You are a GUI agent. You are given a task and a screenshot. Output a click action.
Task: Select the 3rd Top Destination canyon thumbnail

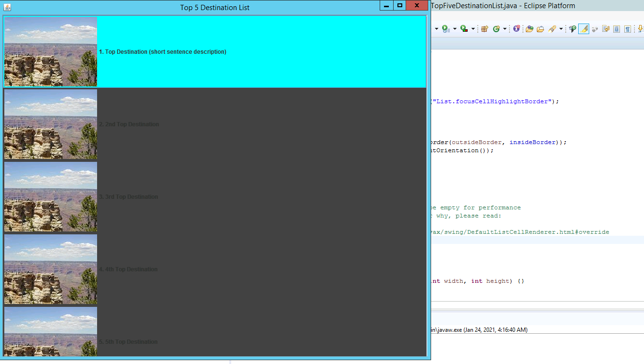click(x=50, y=196)
